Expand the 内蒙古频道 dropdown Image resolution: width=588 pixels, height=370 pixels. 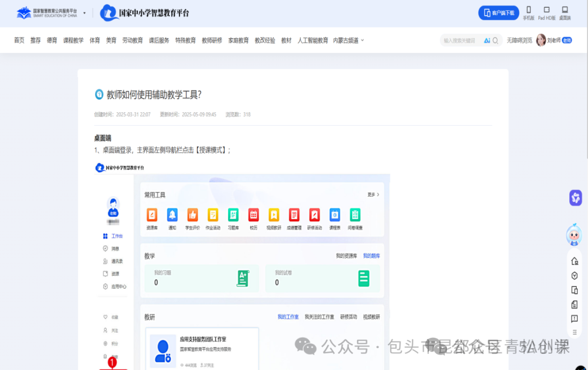point(348,40)
